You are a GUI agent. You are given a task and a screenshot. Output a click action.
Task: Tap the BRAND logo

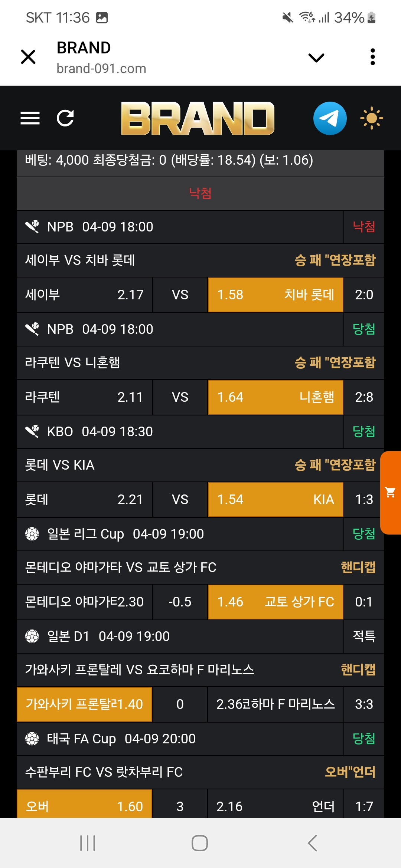(198, 118)
